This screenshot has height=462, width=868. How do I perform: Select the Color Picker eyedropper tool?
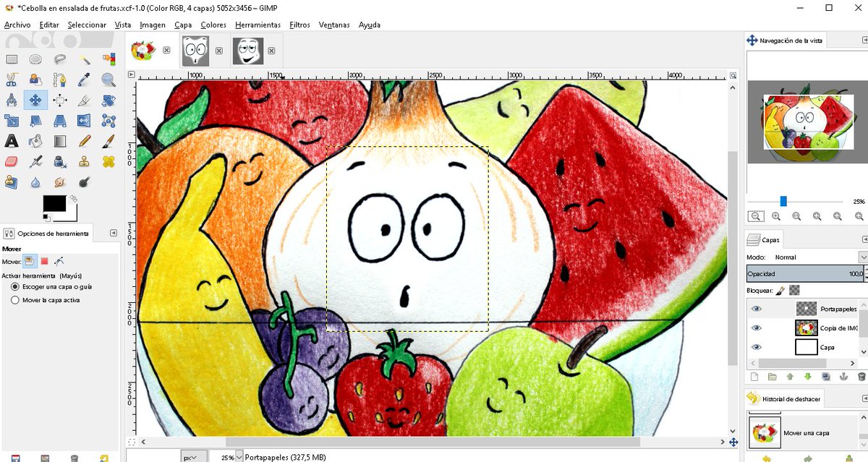pos(85,80)
